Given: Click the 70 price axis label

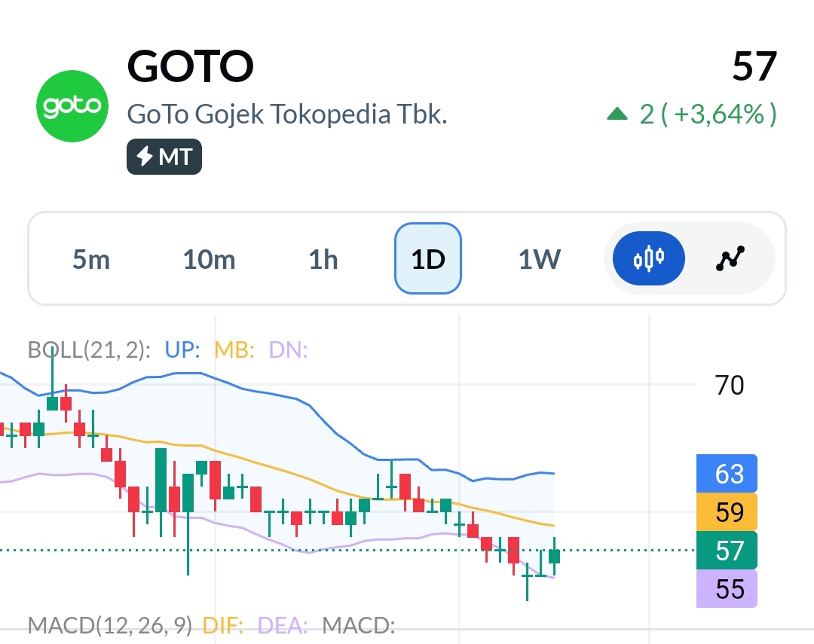Looking at the screenshot, I should tap(730, 385).
